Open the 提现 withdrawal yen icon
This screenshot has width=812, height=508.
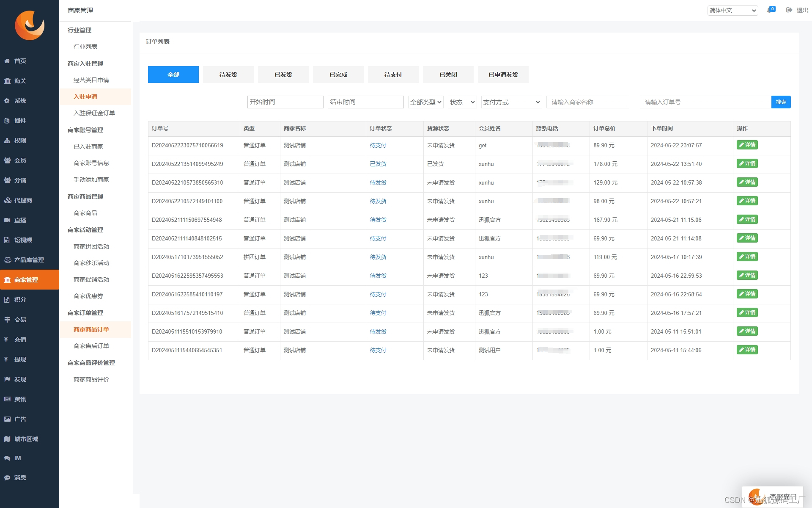point(6,359)
